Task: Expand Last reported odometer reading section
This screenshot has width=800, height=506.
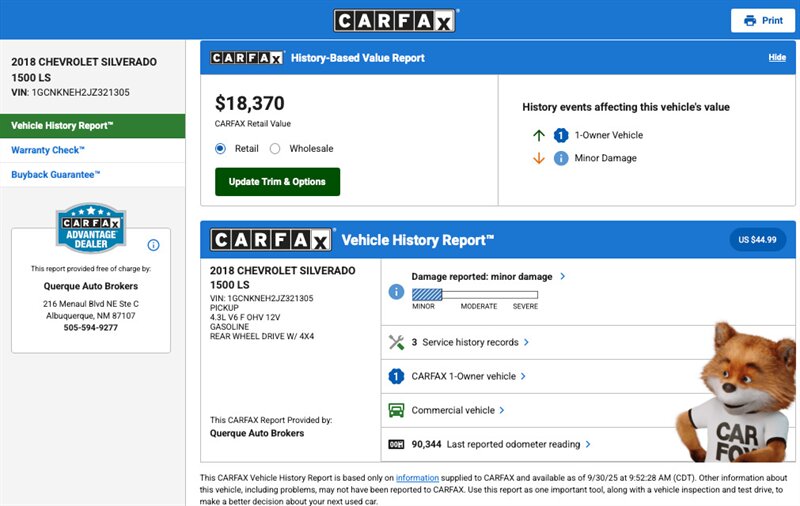Action: 588,444
